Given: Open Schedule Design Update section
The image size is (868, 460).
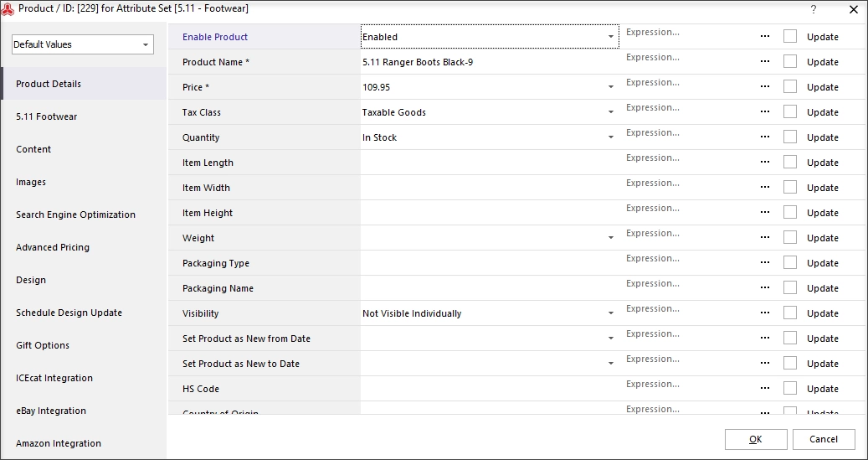Looking at the screenshot, I should (x=84, y=313).
